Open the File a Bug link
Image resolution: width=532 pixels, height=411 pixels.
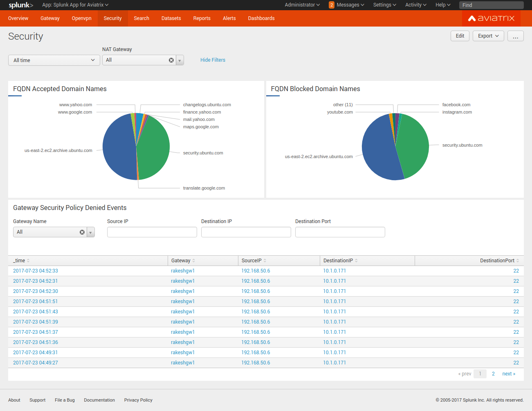[x=65, y=400]
